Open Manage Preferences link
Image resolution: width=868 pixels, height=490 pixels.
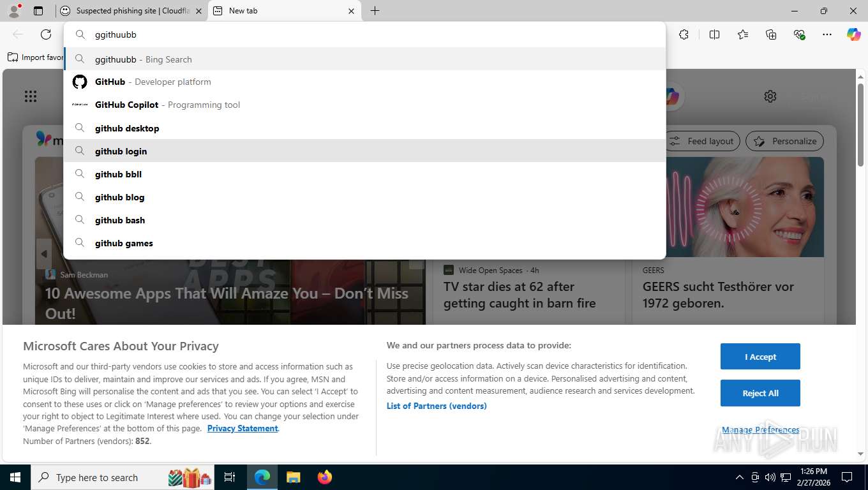(760, 430)
